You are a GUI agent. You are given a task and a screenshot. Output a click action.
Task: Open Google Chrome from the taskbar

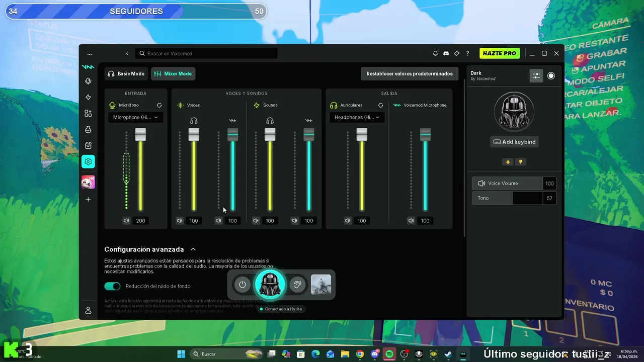(360, 354)
